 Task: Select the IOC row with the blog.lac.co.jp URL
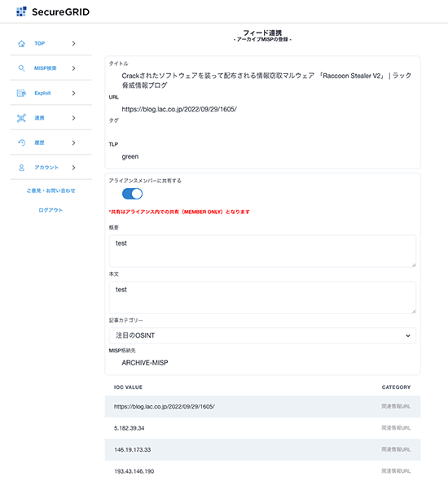click(262, 406)
